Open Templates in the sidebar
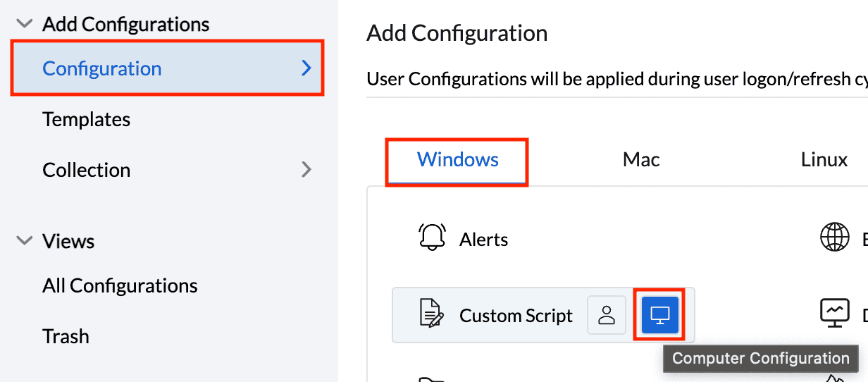The image size is (868, 382). point(86,119)
